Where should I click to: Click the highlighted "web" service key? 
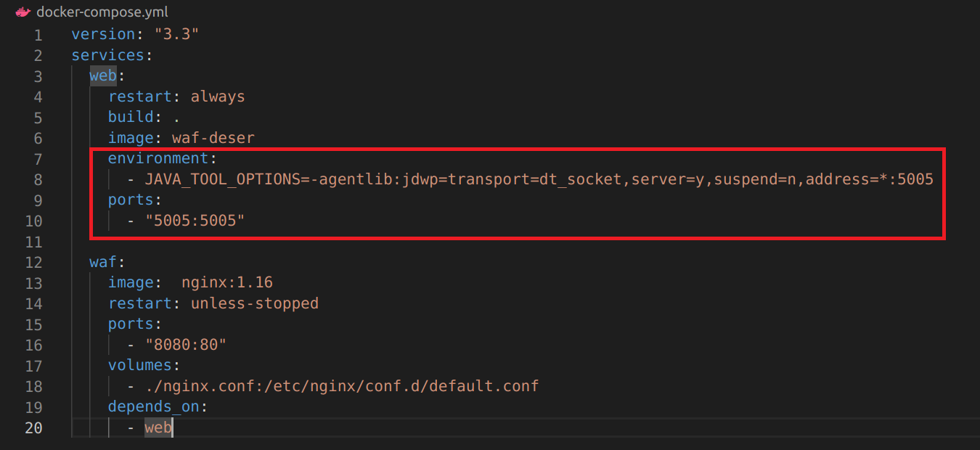(102, 76)
